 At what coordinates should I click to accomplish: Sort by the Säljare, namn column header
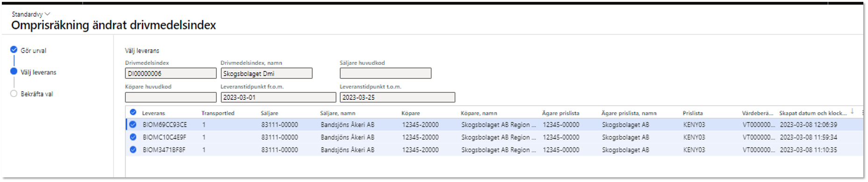click(337, 113)
